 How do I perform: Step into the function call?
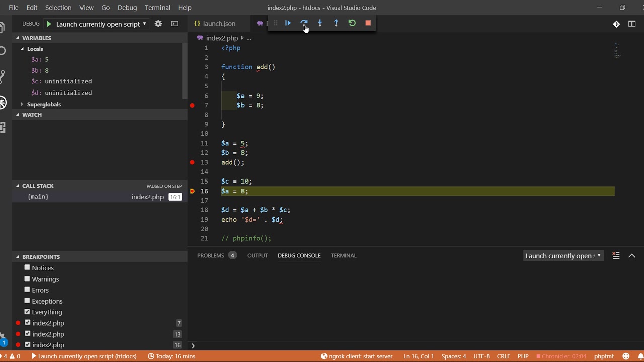(x=320, y=23)
